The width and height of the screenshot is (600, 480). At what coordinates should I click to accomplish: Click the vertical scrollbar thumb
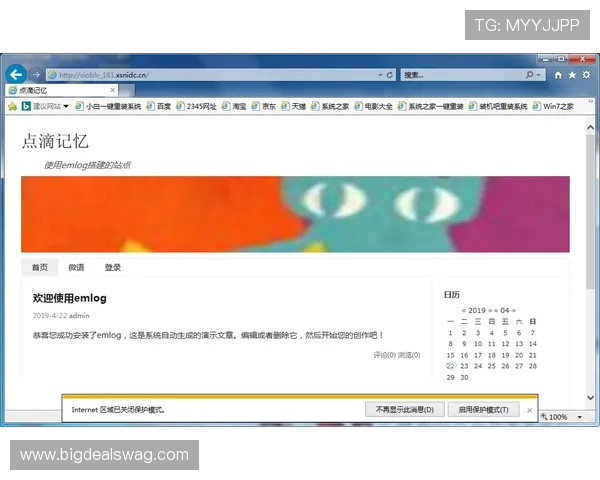590,212
